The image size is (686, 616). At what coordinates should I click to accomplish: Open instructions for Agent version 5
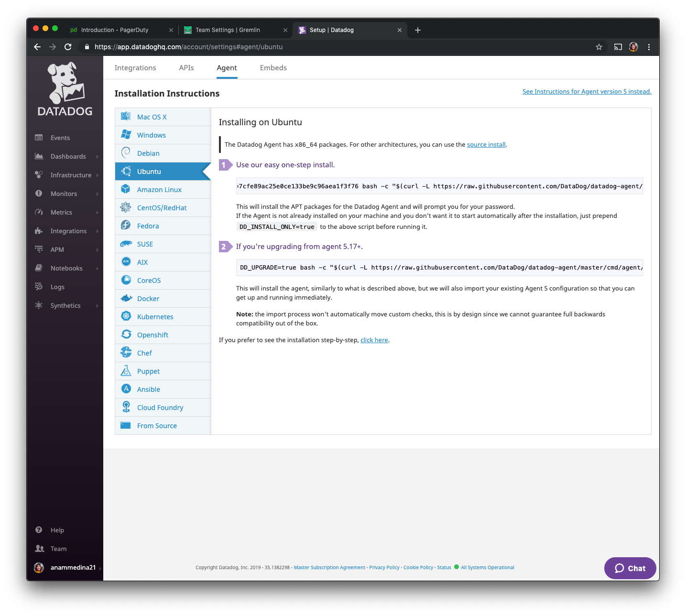coord(587,91)
